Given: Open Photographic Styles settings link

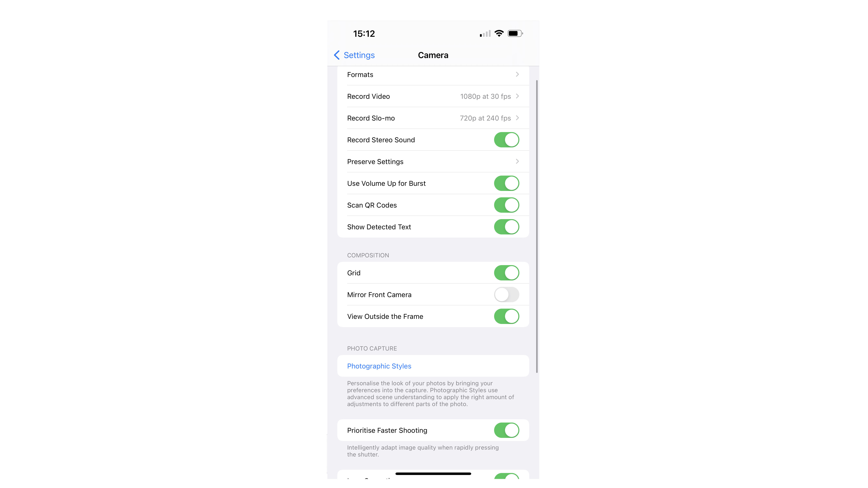Looking at the screenshot, I should tap(379, 366).
